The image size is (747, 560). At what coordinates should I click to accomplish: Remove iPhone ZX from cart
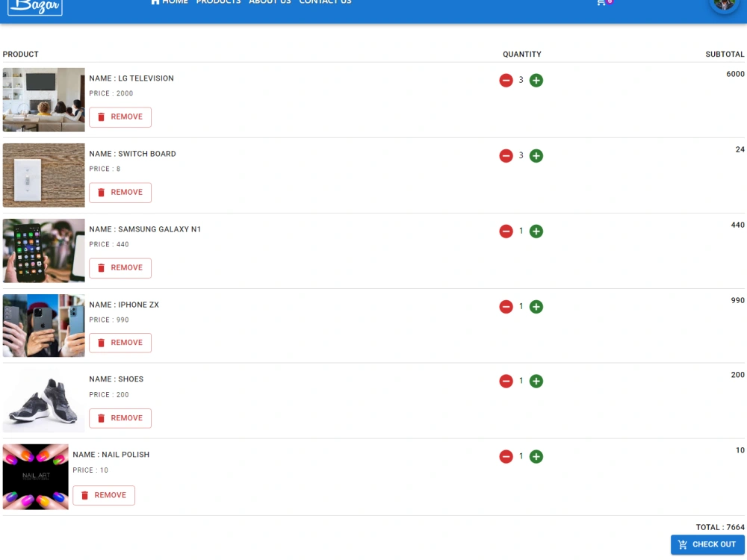coord(120,343)
